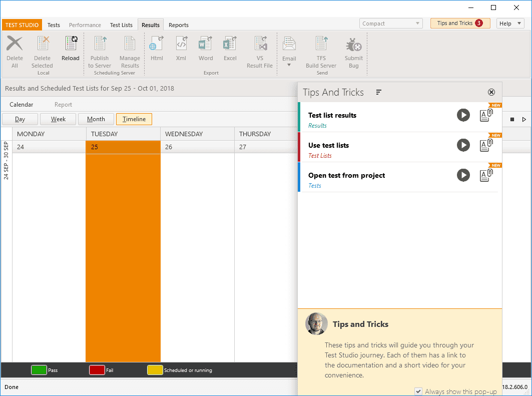Click the next arrow at calendar's right edge
Viewport: 532px width, 396px height.
[x=524, y=120]
